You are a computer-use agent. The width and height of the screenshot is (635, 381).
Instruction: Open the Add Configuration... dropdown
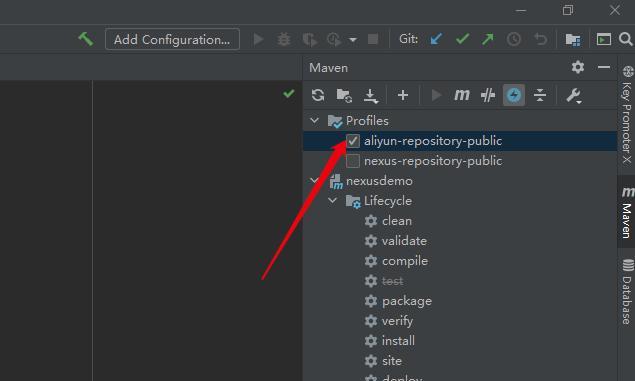[x=172, y=39]
